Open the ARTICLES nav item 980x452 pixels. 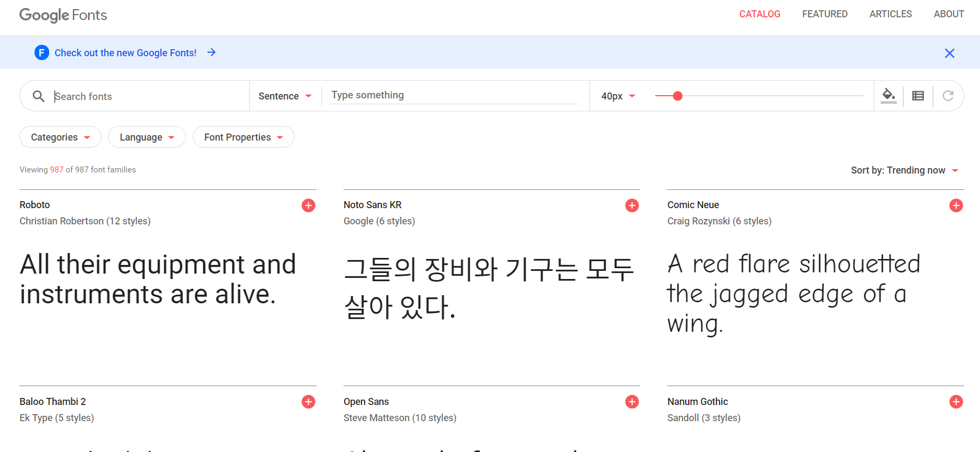coord(890,14)
